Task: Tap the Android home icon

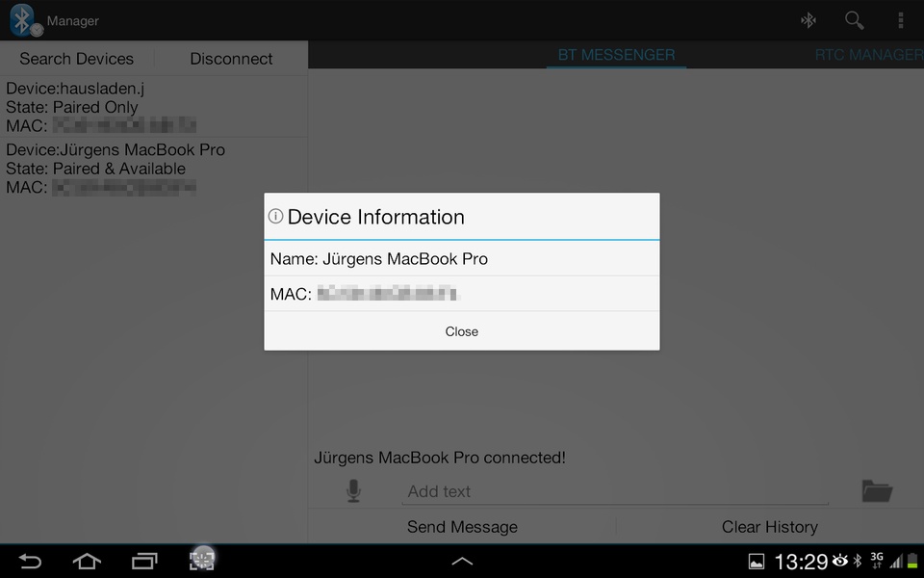Action: click(x=87, y=561)
